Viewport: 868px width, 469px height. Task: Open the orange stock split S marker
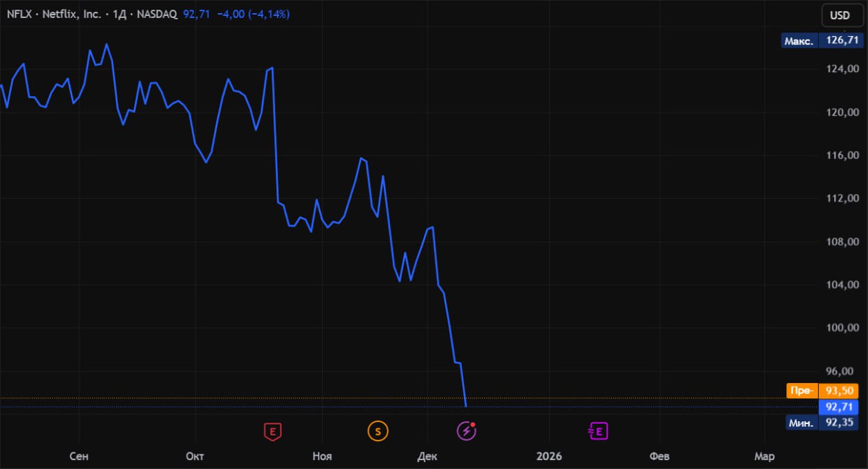click(378, 432)
